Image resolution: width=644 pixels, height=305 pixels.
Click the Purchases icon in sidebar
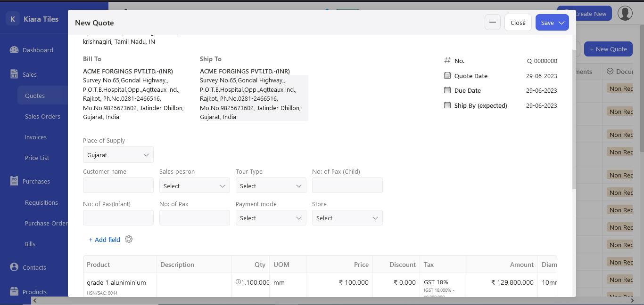pyautogui.click(x=14, y=181)
